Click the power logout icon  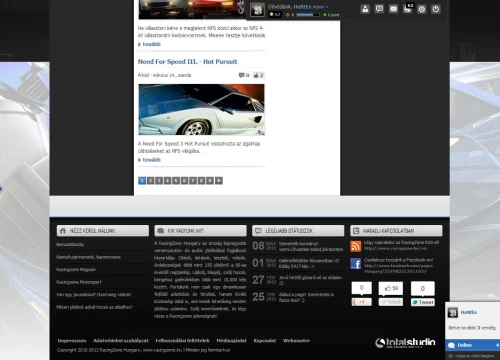436,9
